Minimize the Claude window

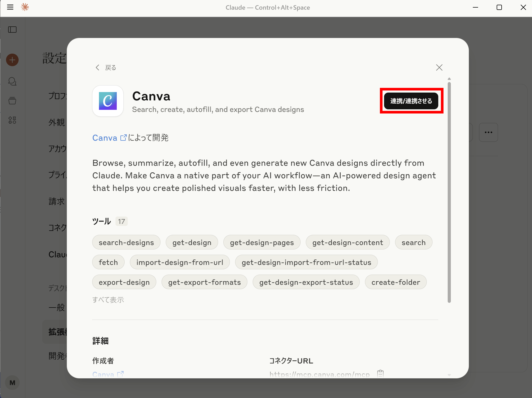[x=475, y=7]
